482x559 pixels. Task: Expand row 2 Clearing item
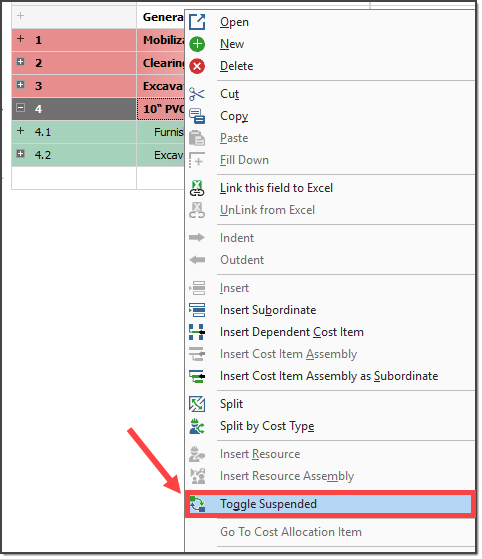coord(21,62)
